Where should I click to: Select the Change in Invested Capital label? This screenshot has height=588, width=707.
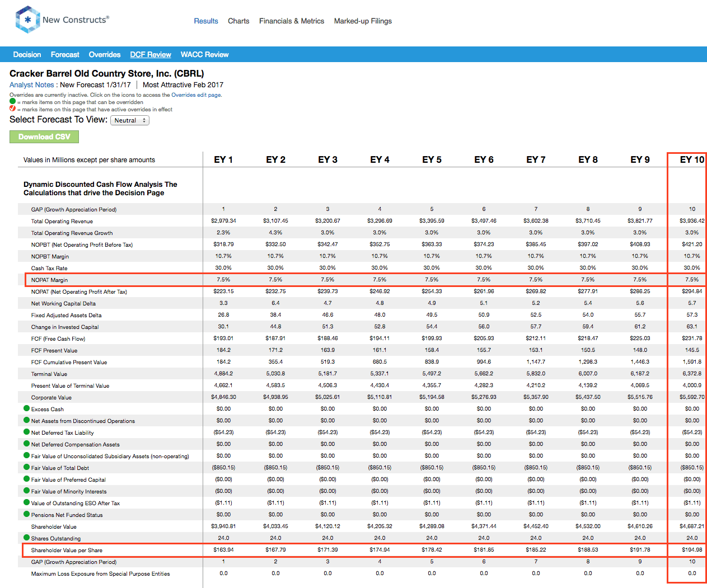coord(65,327)
